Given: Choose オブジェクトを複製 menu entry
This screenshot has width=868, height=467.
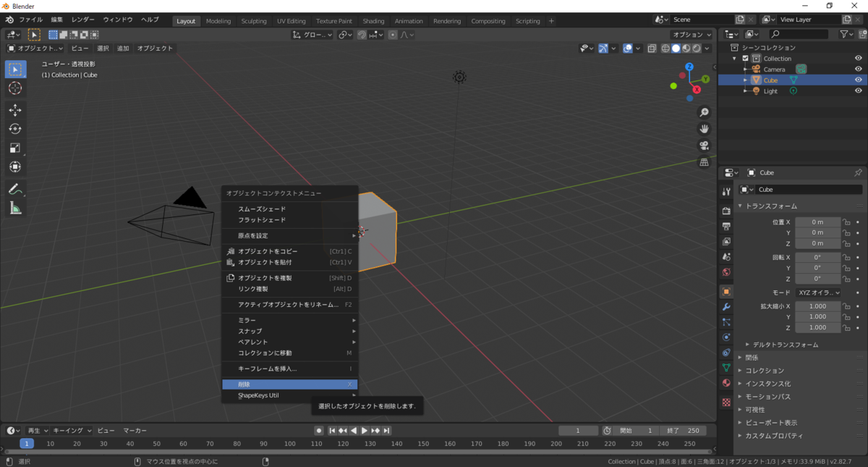Looking at the screenshot, I should pyautogui.click(x=289, y=278).
